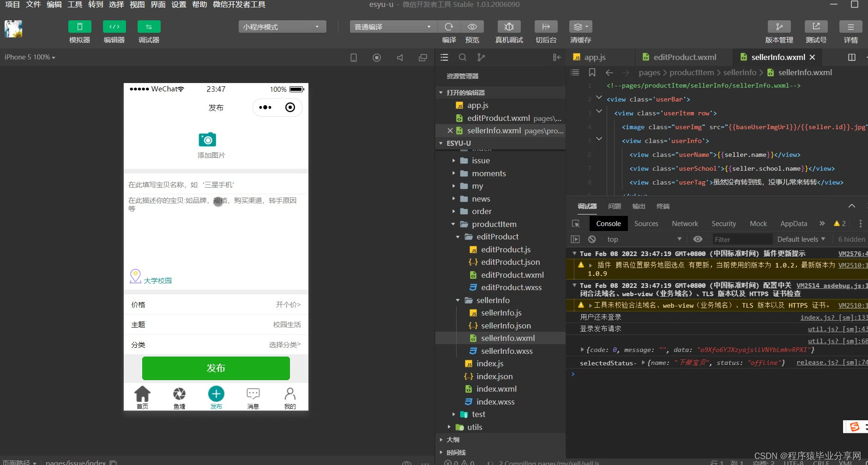
Task: Start real device debugging (真机调试)
Action: [x=509, y=27]
